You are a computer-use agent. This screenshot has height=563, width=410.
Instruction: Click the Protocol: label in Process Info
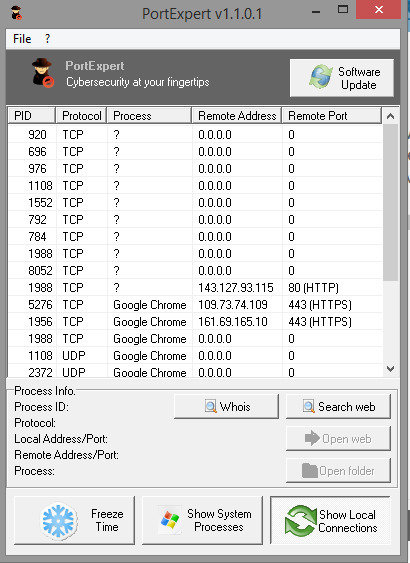[x=35, y=423]
